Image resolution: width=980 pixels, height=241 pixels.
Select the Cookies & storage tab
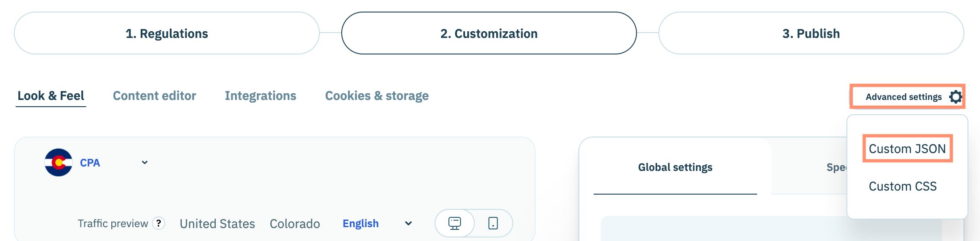(x=377, y=96)
